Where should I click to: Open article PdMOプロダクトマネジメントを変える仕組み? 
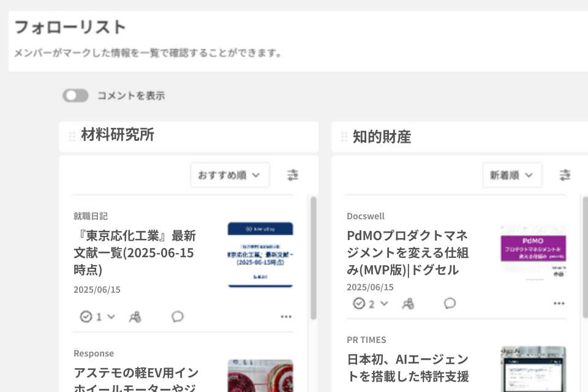click(x=408, y=252)
